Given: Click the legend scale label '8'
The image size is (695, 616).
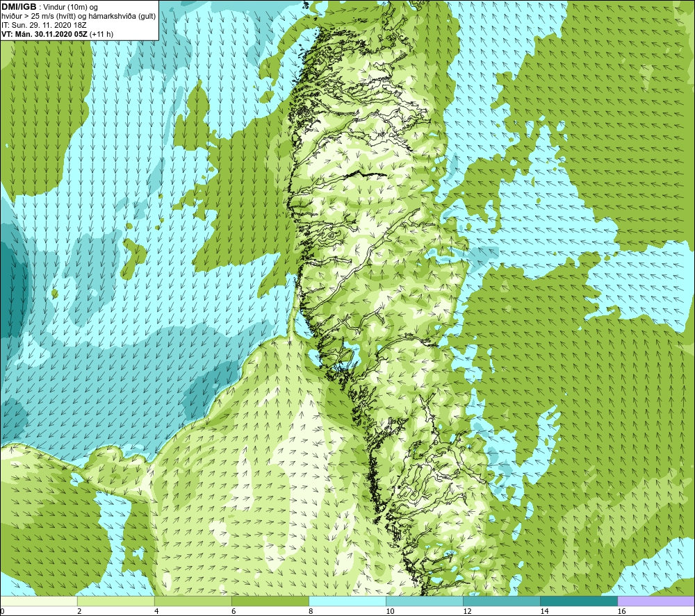Looking at the screenshot, I should pyautogui.click(x=311, y=612).
